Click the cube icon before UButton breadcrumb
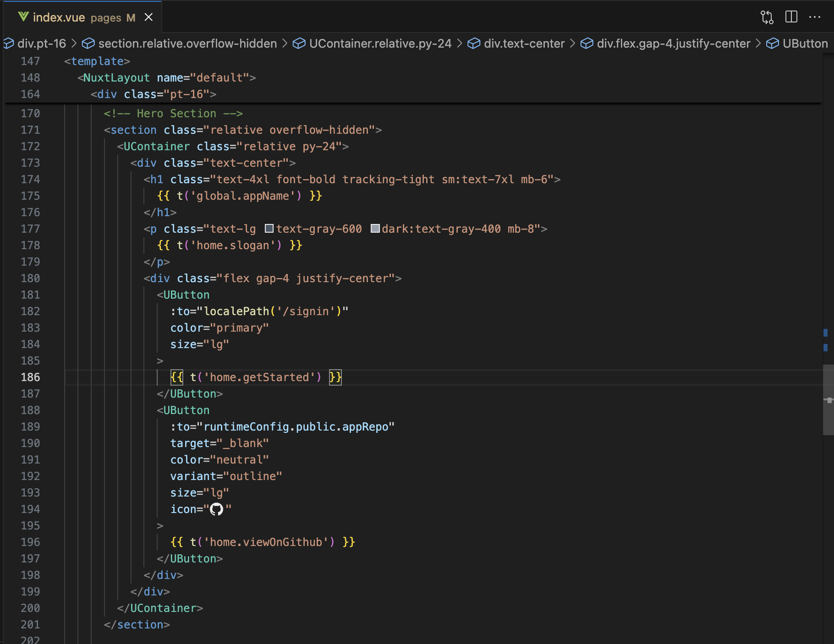Screen dimensions: 834x644 (x=773, y=44)
